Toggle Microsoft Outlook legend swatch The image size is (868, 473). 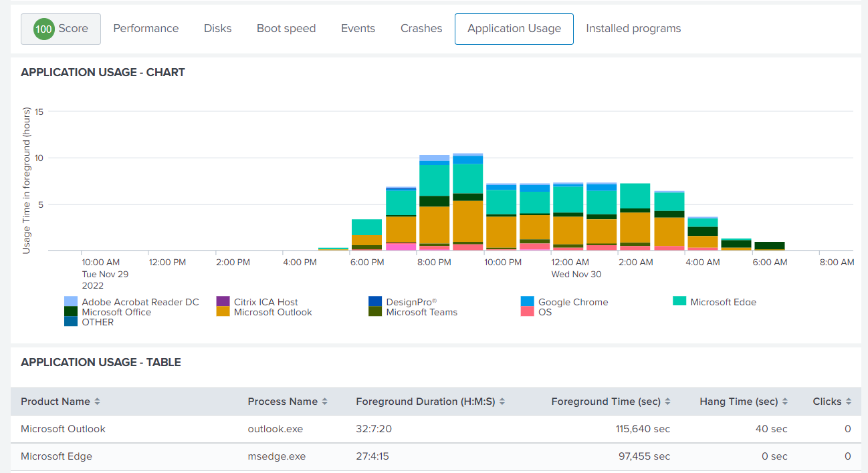[x=223, y=311]
